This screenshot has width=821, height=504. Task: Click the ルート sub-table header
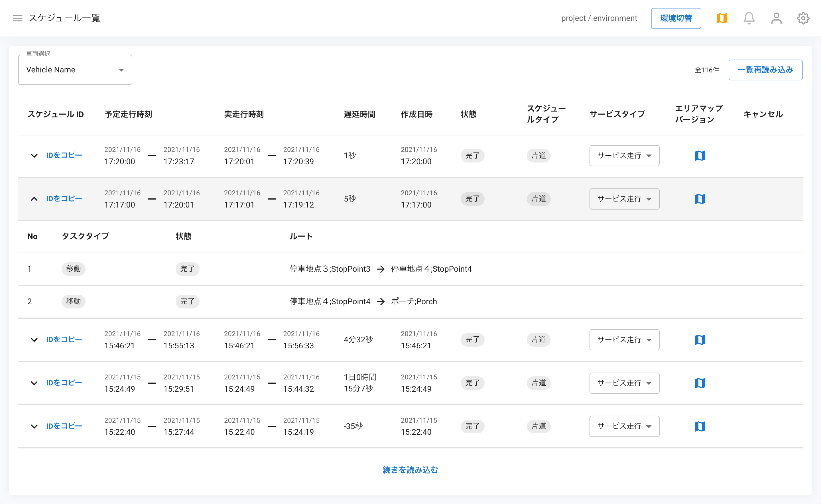click(301, 236)
